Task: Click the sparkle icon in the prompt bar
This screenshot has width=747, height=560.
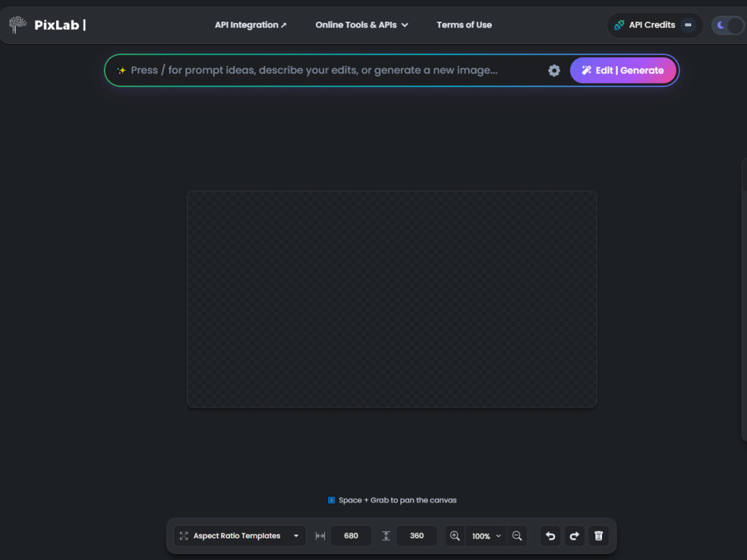Action: point(122,70)
